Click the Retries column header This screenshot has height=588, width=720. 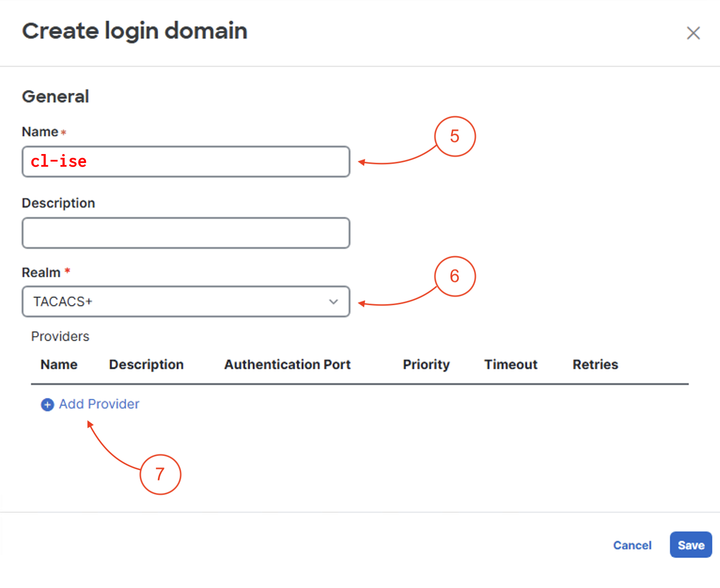[595, 364]
